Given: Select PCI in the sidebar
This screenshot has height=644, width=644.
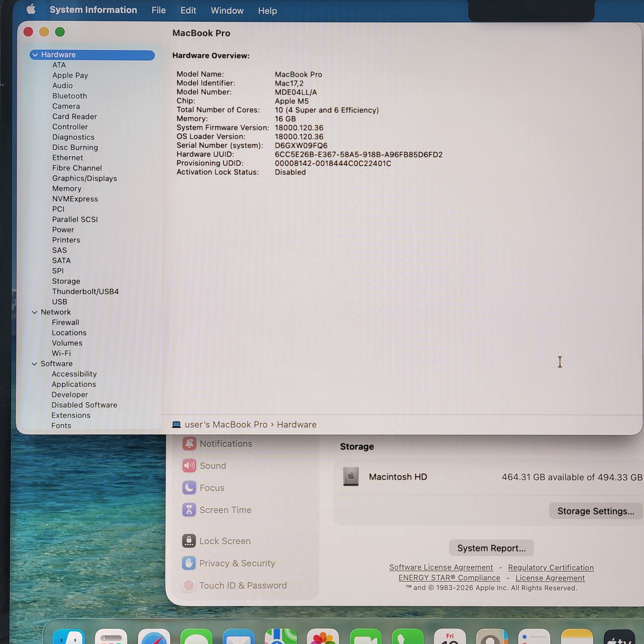Looking at the screenshot, I should 58,209.
